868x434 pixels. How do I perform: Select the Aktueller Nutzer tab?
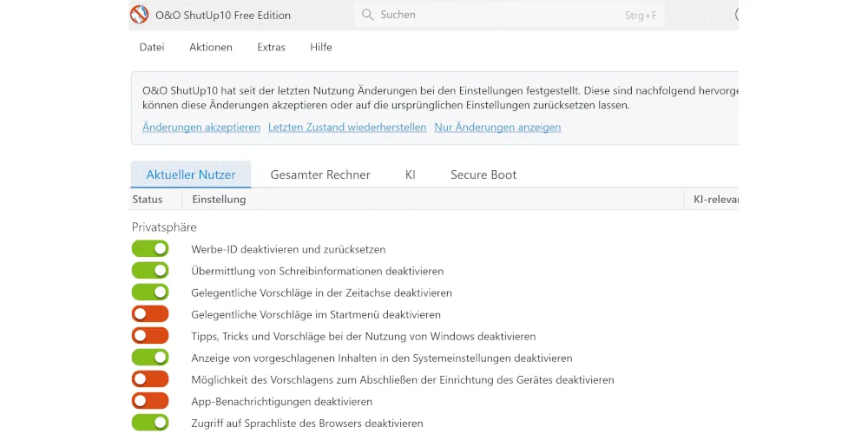point(191,175)
